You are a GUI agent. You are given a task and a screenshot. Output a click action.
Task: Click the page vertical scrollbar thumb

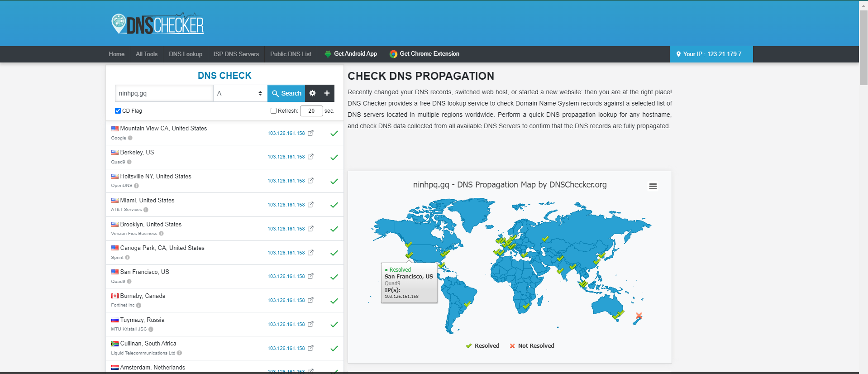(x=863, y=48)
